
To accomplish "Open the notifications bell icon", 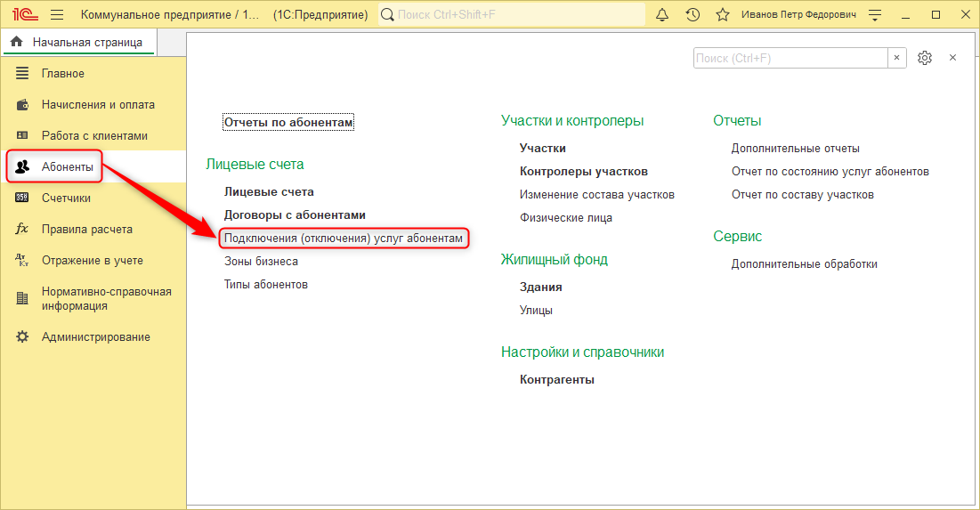I will click(661, 15).
